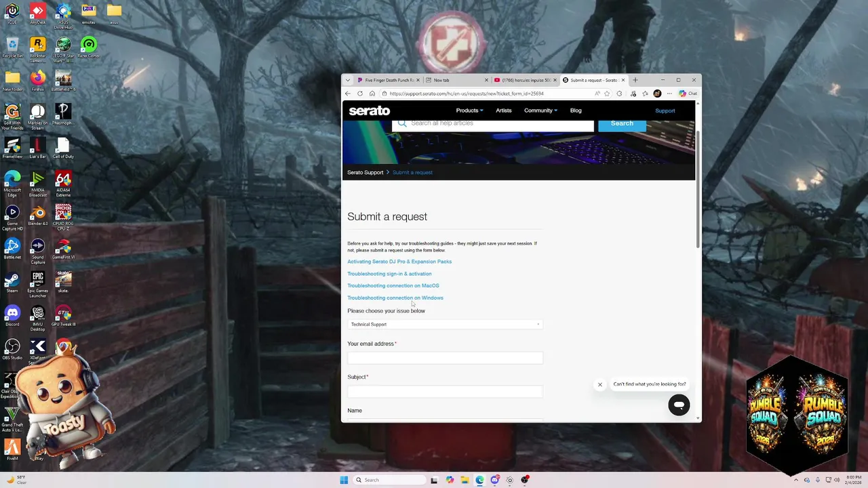
Task: Open the chat widget bubble
Action: (x=679, y=405)
